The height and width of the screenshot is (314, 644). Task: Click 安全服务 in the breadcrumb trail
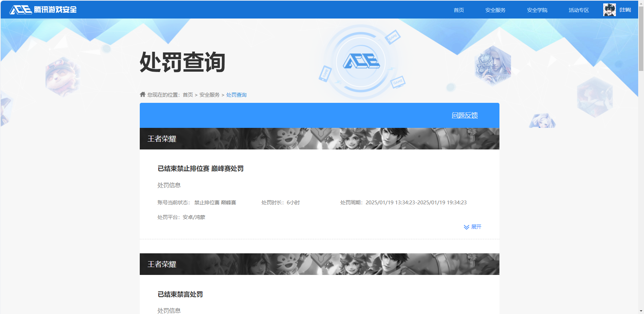210,95
